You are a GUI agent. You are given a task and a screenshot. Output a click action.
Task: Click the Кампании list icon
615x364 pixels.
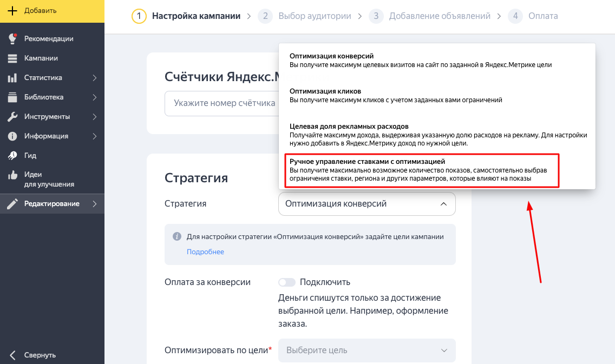(12, 58)
